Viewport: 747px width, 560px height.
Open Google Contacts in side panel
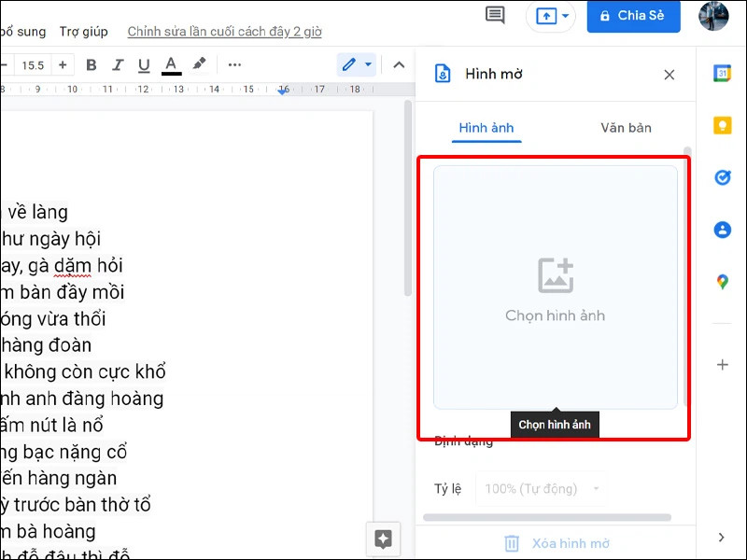(722, 230)
